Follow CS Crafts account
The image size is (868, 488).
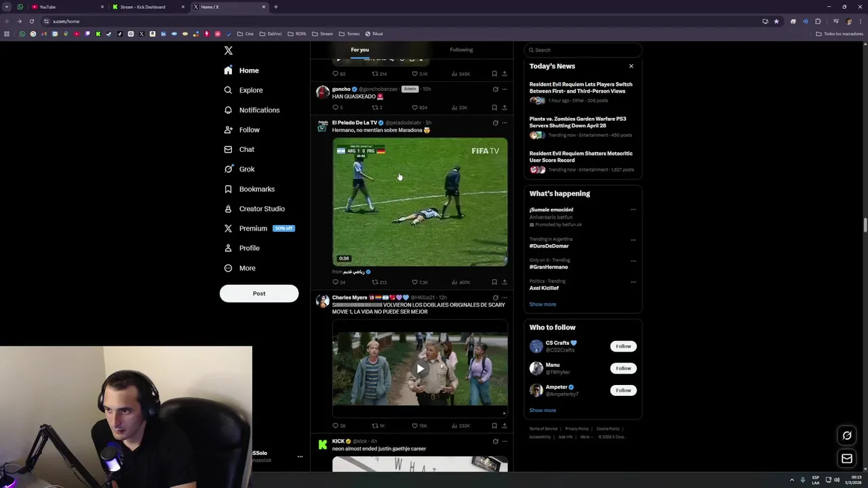[x=623, y=346]
